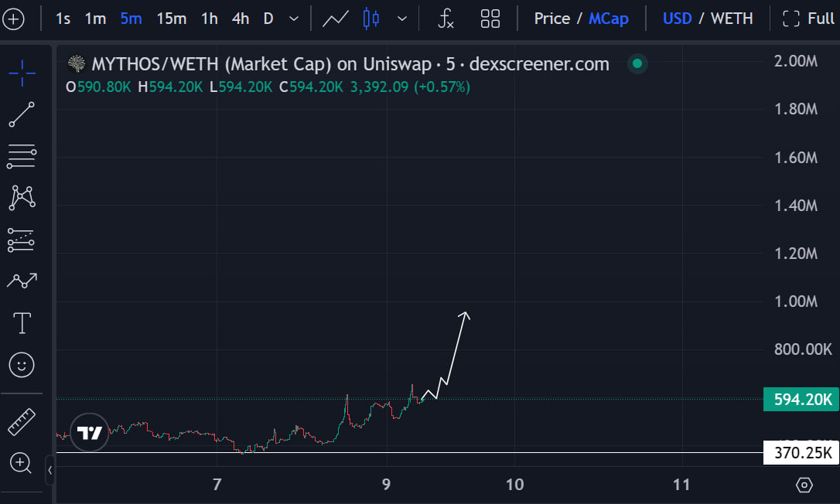Click the green market status dot

pyautogui.click(x=637, y=63)
